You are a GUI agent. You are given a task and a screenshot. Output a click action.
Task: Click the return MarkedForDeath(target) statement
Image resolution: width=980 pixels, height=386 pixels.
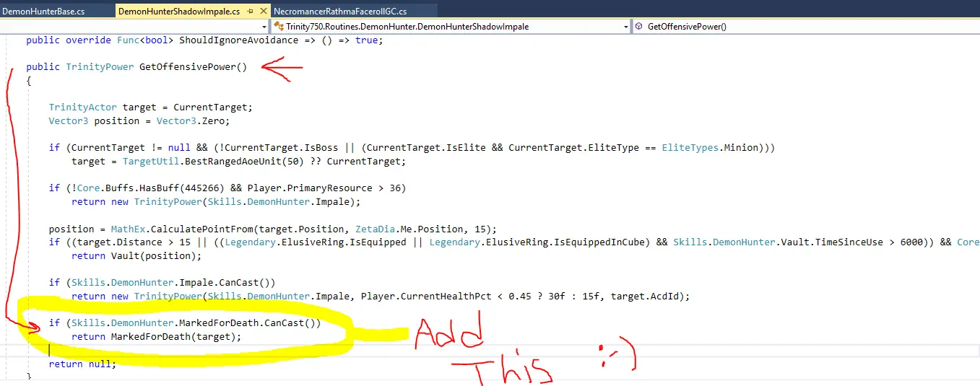tap(157, 337)
